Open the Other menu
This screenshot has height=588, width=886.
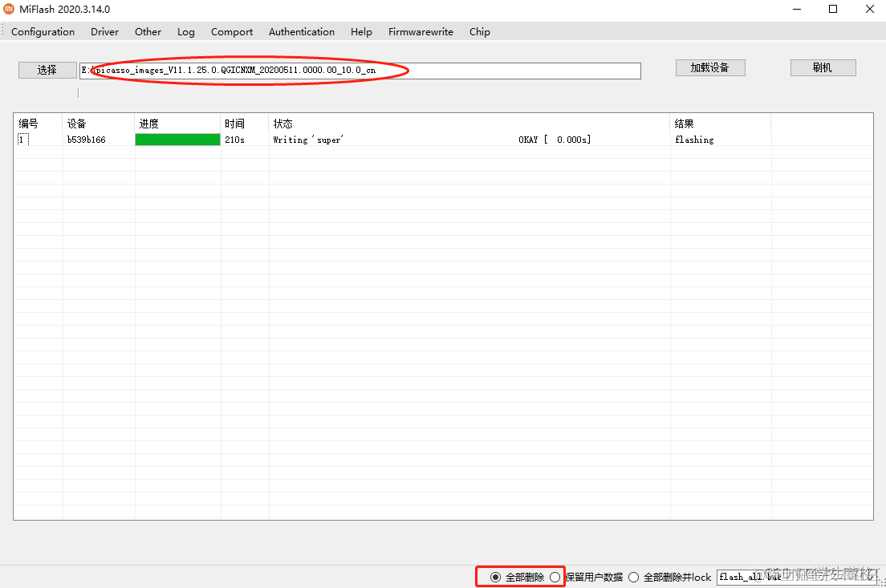[148, 32]
